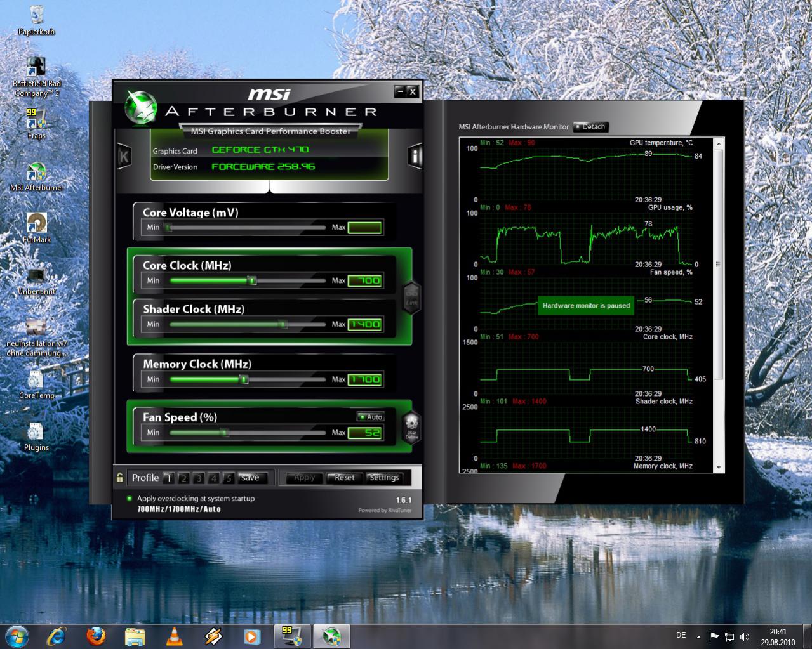
Task: Click monitor scrollbar down arrow
Action: (x=719, y=468)
